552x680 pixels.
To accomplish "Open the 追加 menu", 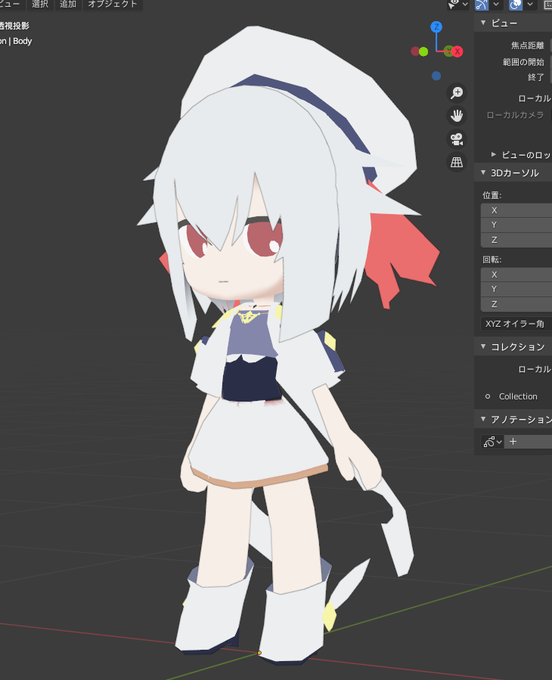I will tap(68, 4).
